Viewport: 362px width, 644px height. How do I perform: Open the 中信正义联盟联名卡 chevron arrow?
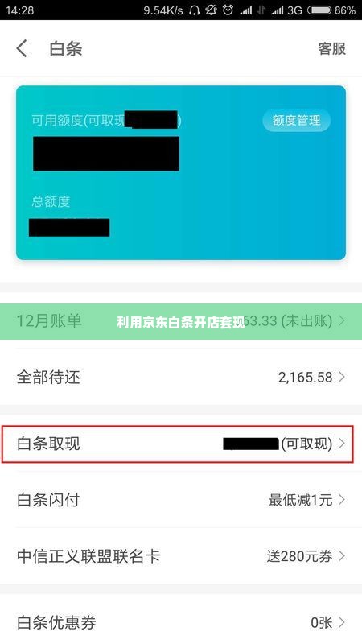pyautogui.click(x=342, y=556)
